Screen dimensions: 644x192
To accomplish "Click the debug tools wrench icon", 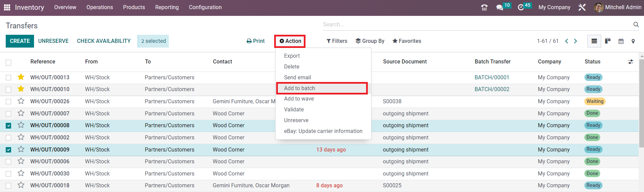I will 582,7.
